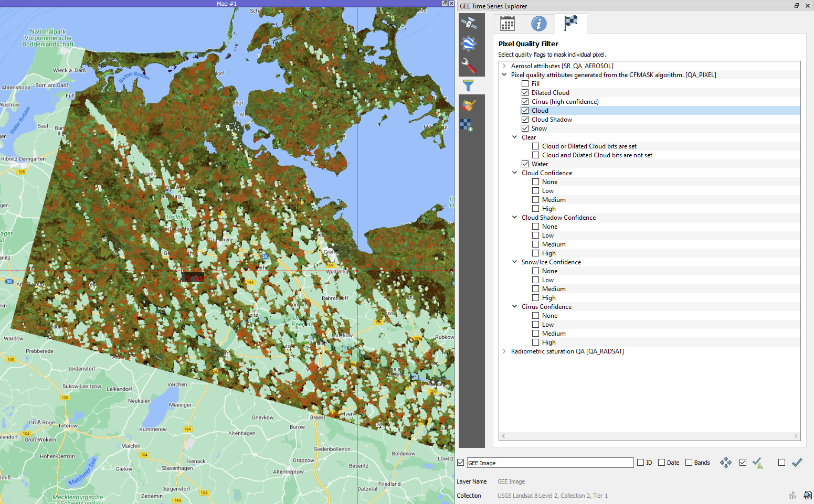Viewport: 814px width, 504px height.
Task: Close the GEE Time Series Explorer panel
Action: [x=808, y=6]
